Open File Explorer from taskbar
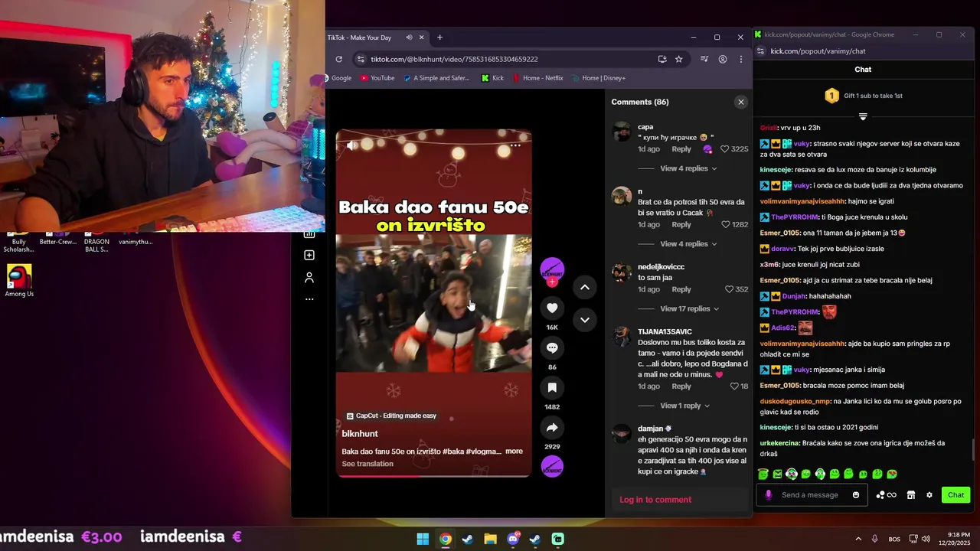This screenshot has height=551, width=980. [x=490, y=539]
